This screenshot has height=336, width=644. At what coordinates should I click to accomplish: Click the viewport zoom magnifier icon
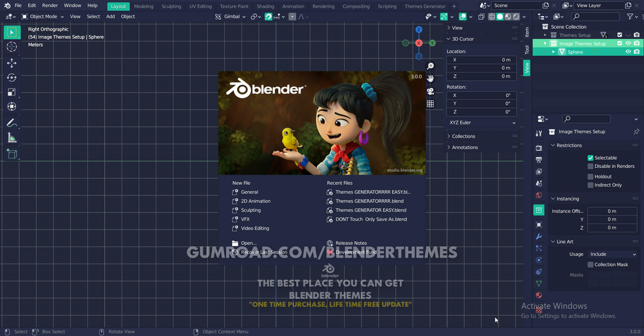tap(431, 66)
